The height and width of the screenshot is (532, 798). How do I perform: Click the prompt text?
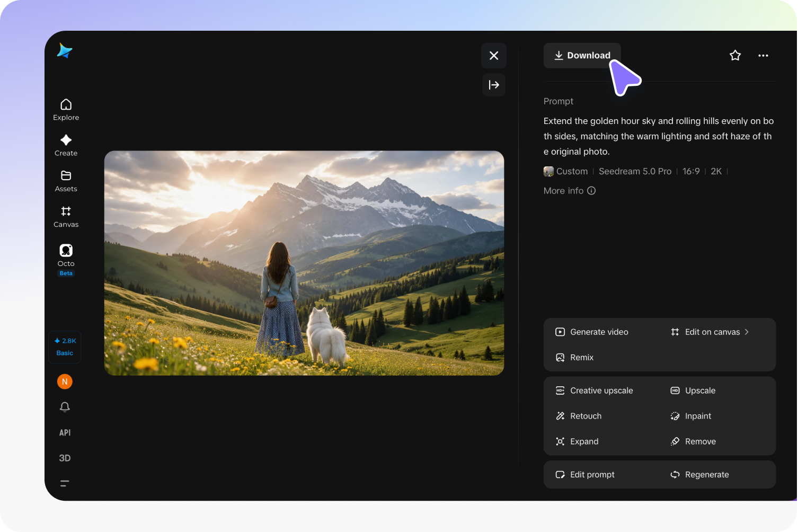[x=659, y=136]
